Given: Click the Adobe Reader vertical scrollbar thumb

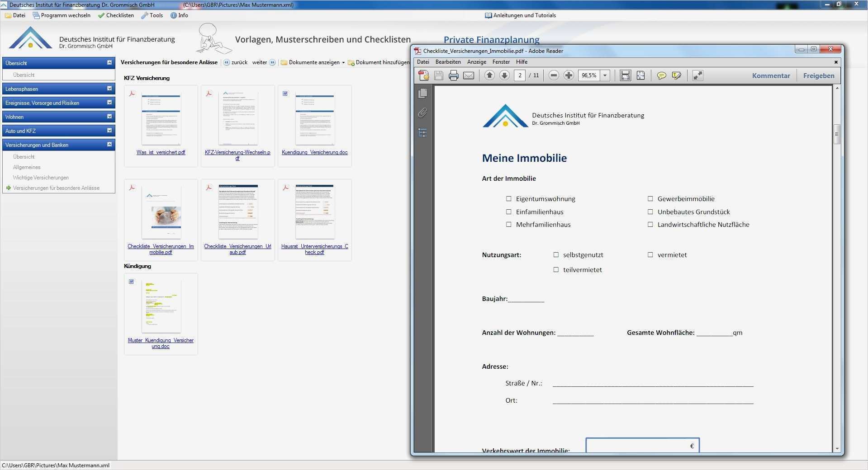Looking at the screenshot, I should coord(836,134).
